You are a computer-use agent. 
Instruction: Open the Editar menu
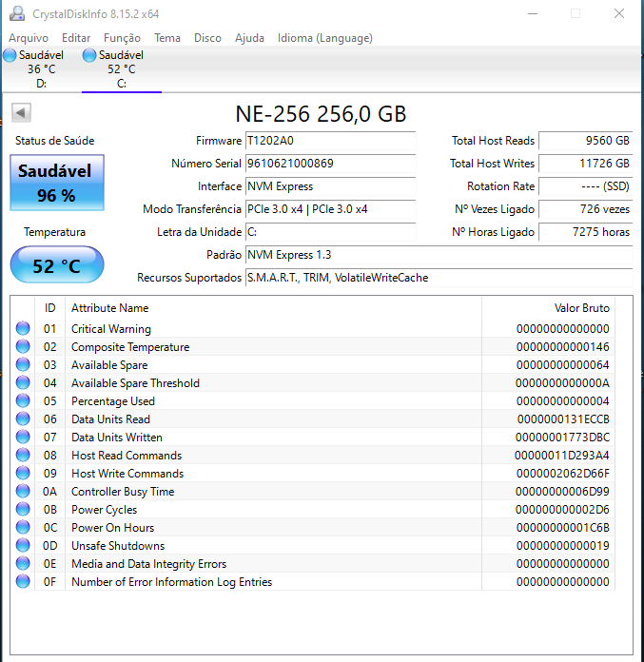pyautogui.click(x=76, y=38)
